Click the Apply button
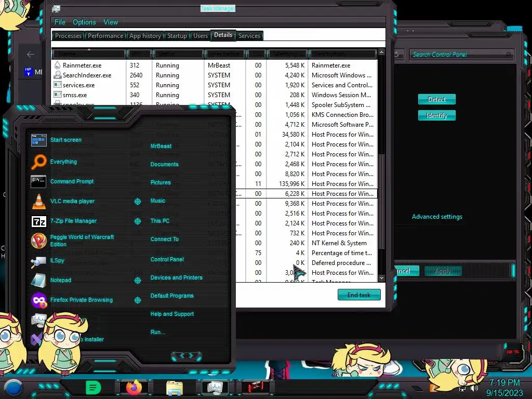The image size is (532, 399). coord(443,271)
